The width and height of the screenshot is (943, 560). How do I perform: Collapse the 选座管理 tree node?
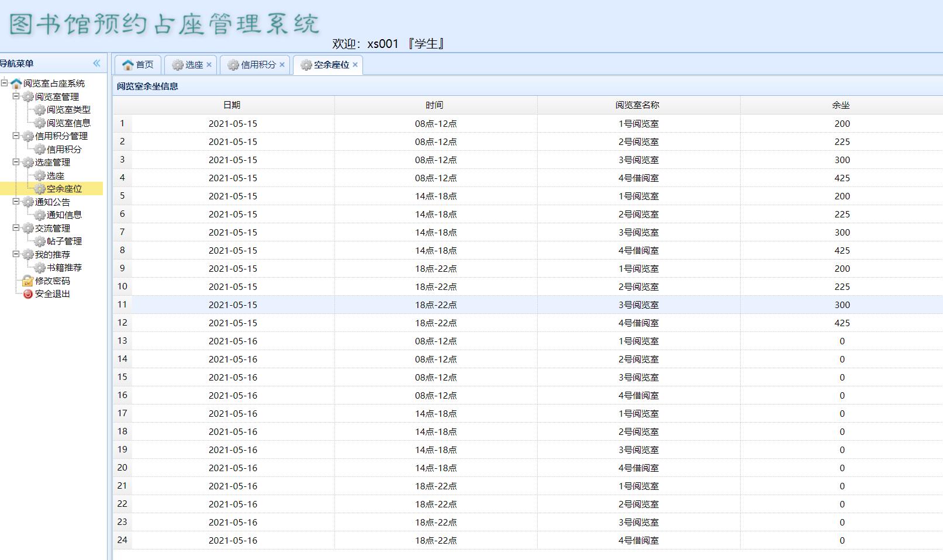16,162
